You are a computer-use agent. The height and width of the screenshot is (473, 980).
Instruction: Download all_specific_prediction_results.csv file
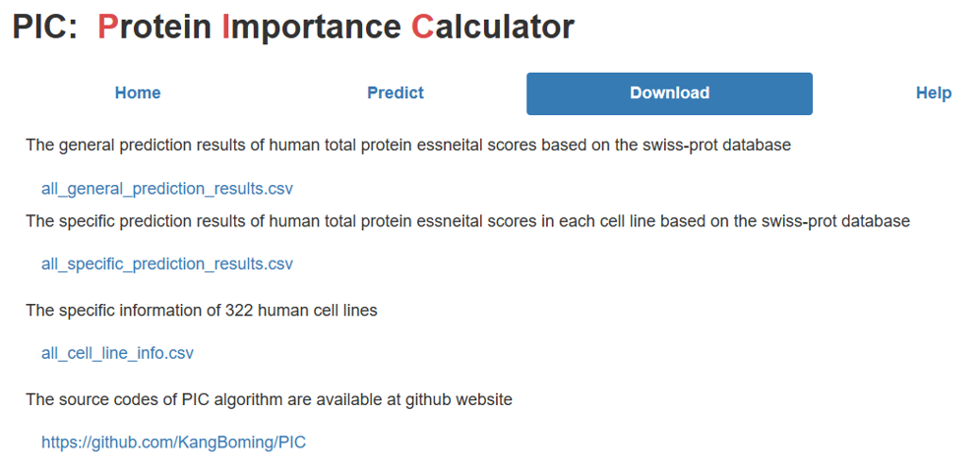[x=167, y=264]
